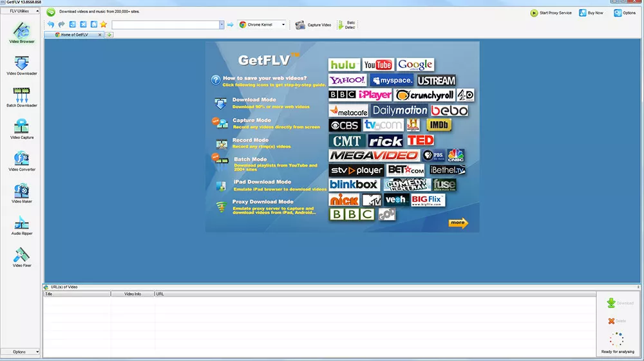Click the Buy Now button
This screenshot has width=644, height=361.
click(x=591, y=13)
